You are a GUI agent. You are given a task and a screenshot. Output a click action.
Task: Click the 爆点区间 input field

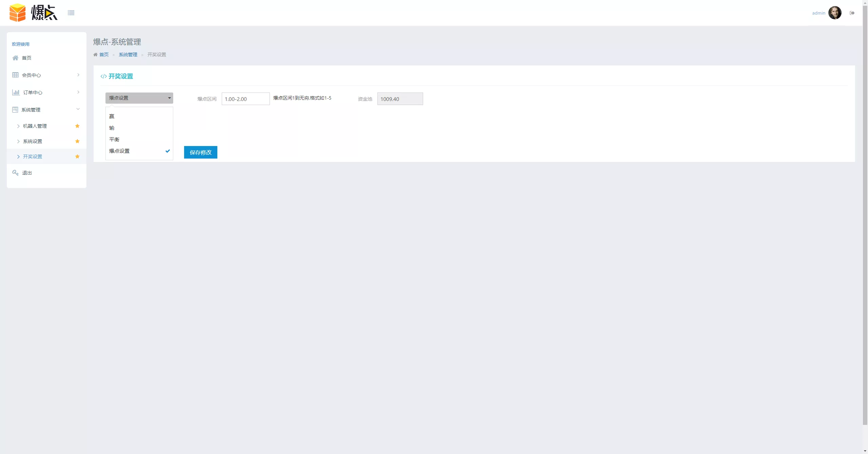[x=245, y=99]
